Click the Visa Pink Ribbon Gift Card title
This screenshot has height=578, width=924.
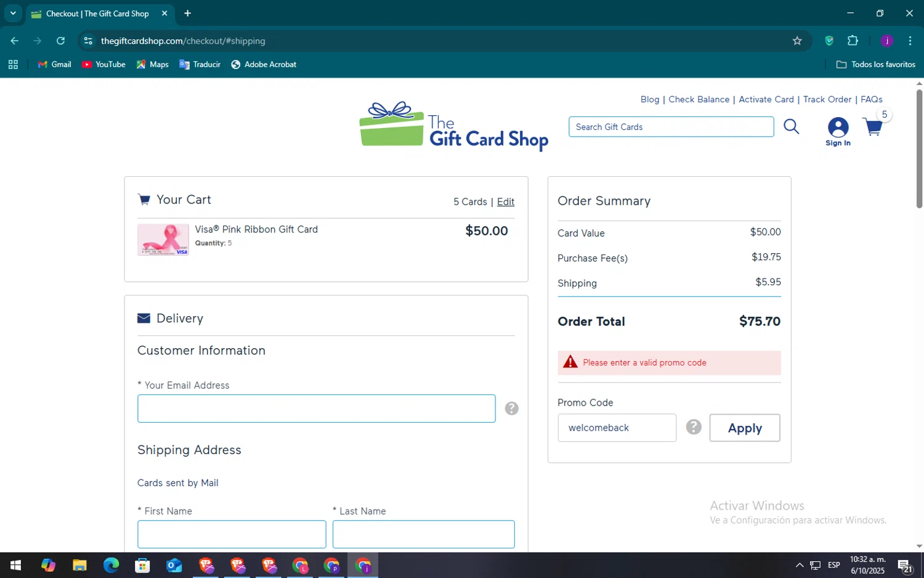coord(256,229)
